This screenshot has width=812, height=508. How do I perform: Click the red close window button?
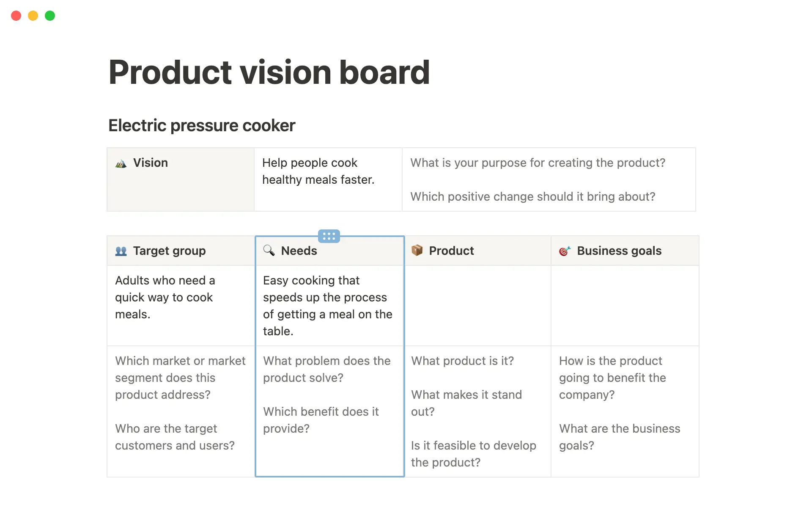click(x=16, y=16)
